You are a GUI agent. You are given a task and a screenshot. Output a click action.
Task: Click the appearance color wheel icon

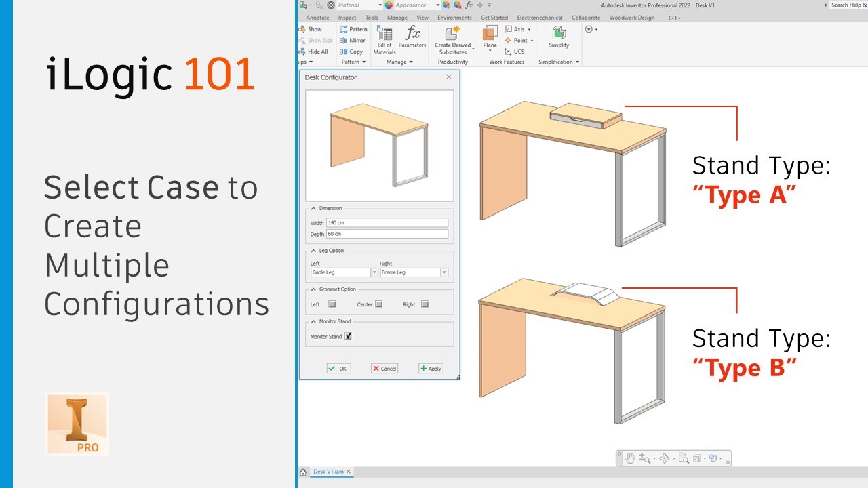[389, 5]
